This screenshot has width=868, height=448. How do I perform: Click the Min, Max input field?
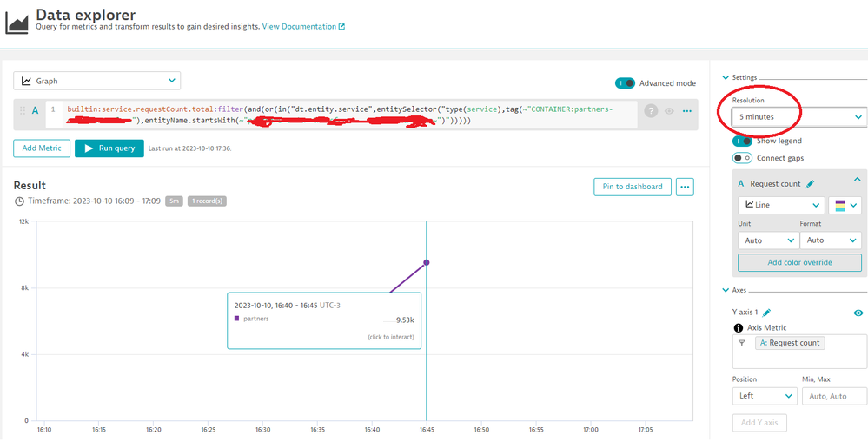[x=834, y=396]
